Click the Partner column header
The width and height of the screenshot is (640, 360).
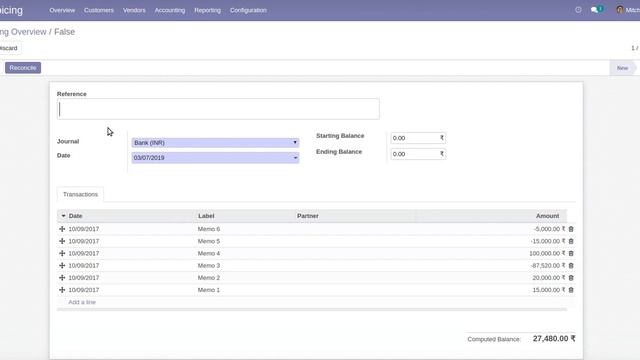(308, 216)
